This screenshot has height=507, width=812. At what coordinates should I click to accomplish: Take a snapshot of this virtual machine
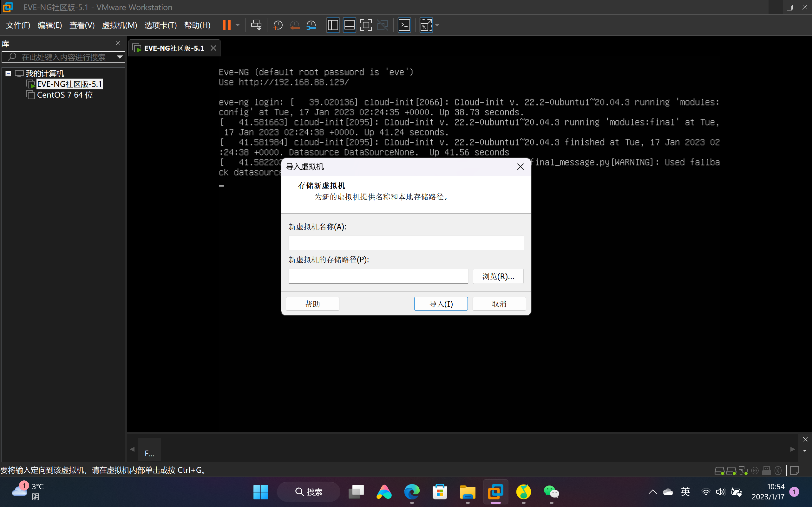[x=278, y=25]
